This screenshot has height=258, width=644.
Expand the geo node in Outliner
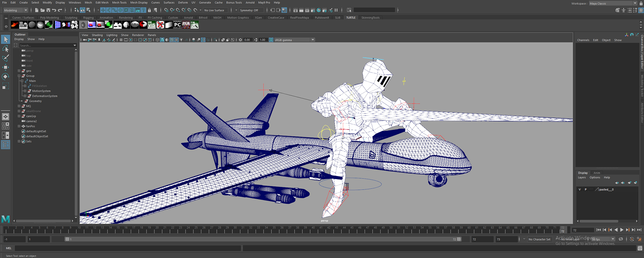coord(19,71)
